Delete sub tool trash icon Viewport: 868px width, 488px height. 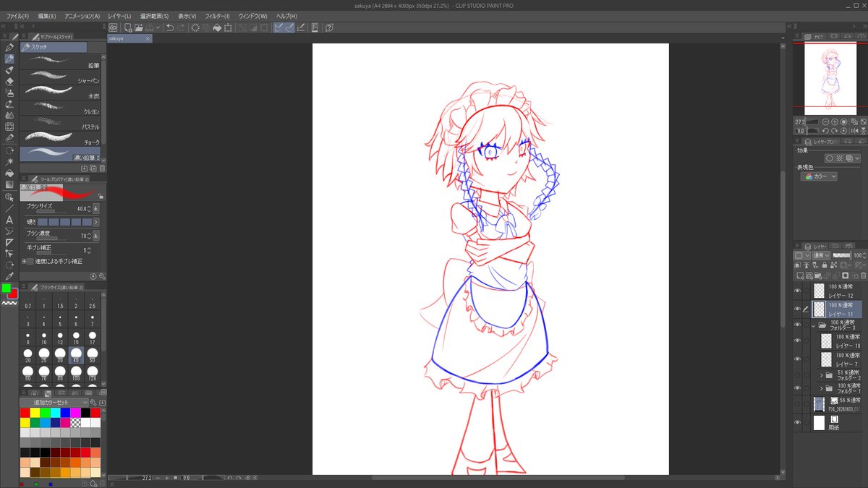(x=102, y=168)
